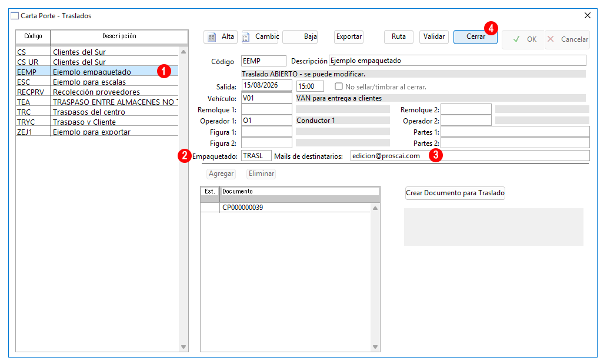Click documents list scrollbar up arrow
607x364 pixels.
[x=375, y=208]
